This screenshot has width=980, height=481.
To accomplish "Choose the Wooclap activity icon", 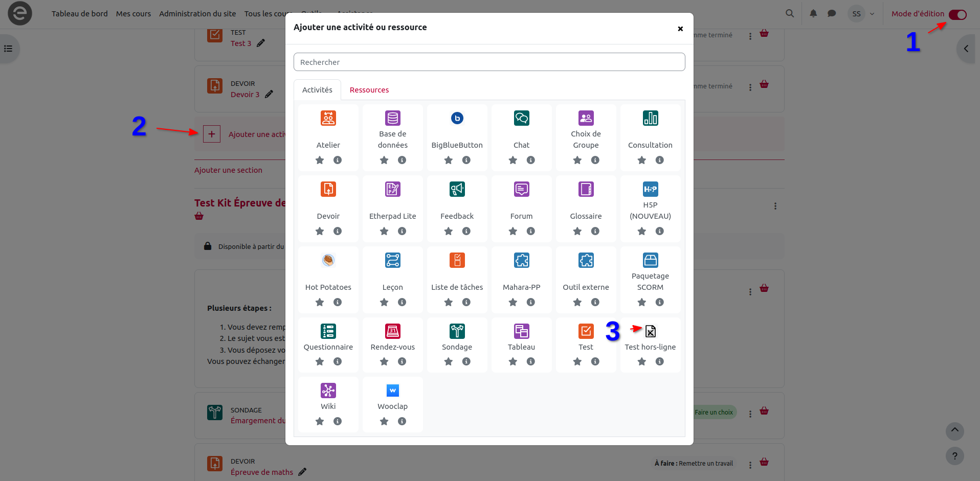I will [392, 391].
